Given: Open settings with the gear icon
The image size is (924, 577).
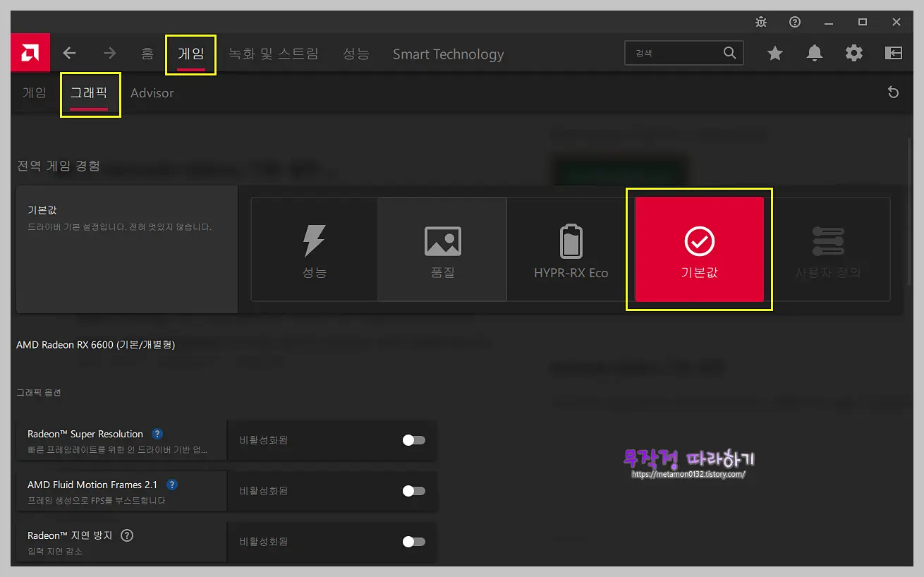Looking at the screenshot, I should [854, 53].
